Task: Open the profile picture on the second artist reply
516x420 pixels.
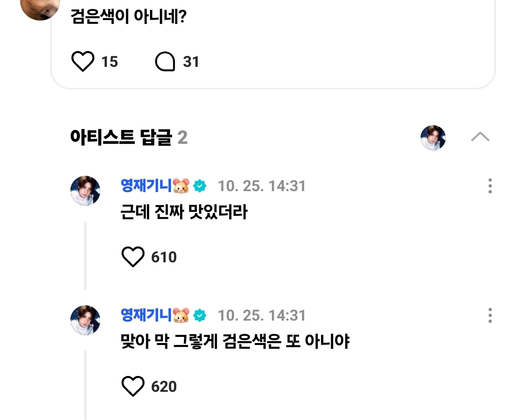Action: [85, 320]
